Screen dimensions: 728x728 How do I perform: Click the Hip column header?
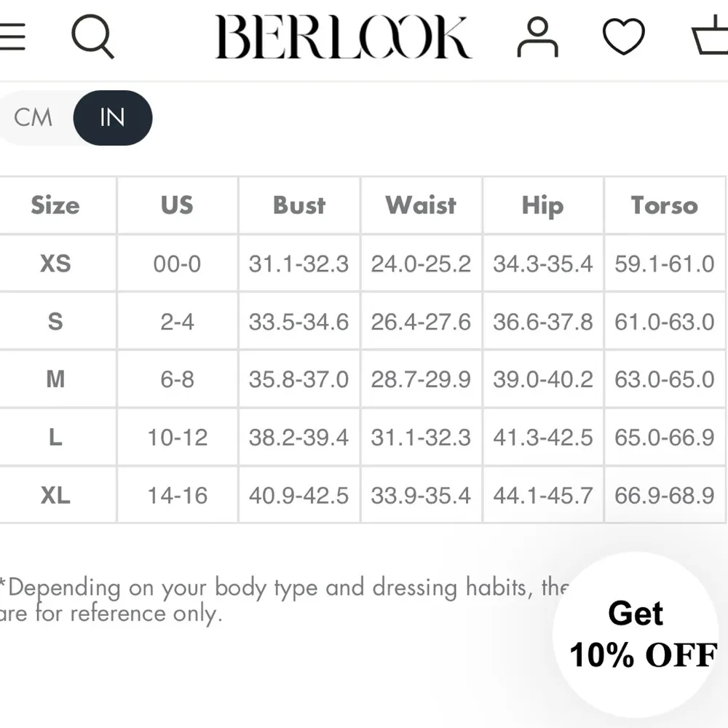click(x=542, y=205)
